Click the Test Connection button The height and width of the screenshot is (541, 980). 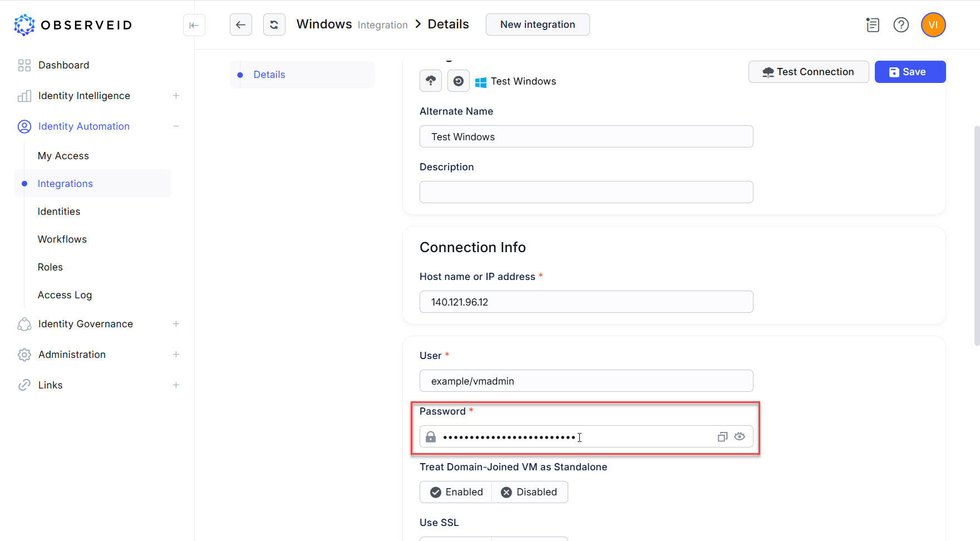click(808, 72)
